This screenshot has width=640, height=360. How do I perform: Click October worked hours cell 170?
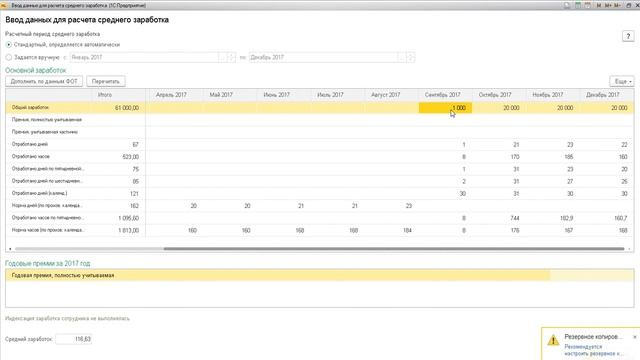click(x=499, y=157)
